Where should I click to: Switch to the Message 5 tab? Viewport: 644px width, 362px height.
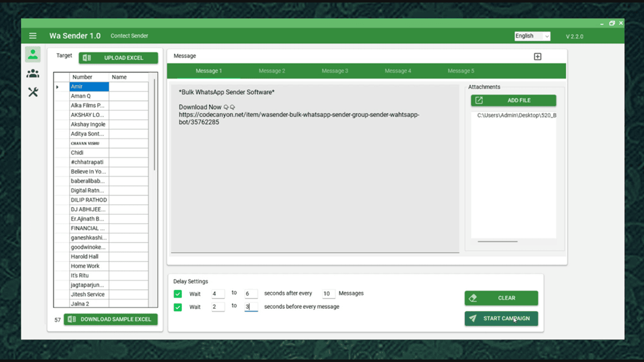460,71
